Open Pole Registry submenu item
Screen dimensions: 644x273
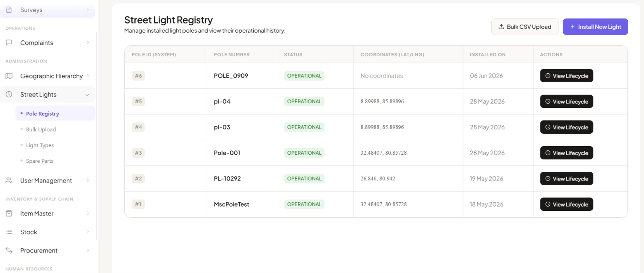[x=55, y=114]
